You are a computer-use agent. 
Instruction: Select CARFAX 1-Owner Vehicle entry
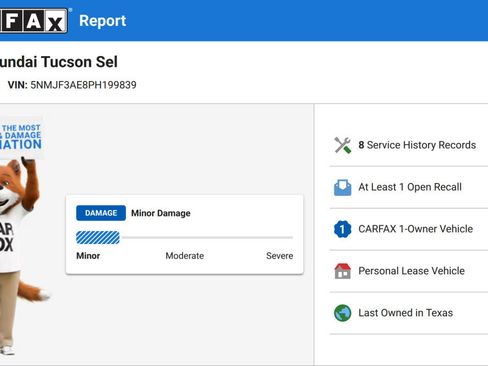coord(409,229)
